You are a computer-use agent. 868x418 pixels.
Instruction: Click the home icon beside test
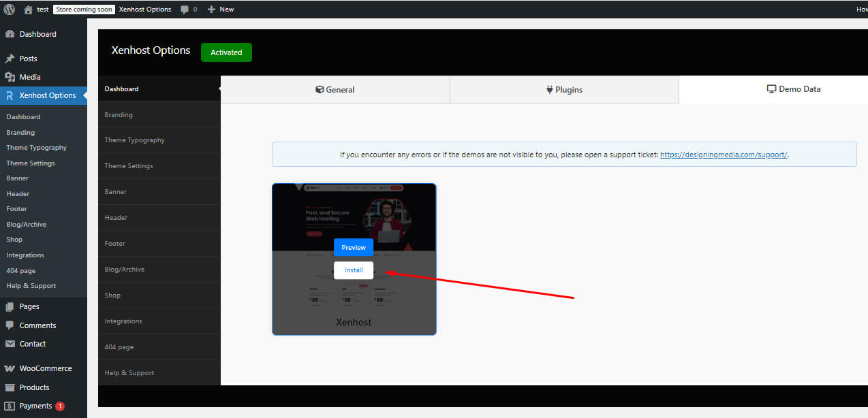(x=28, y=10)
